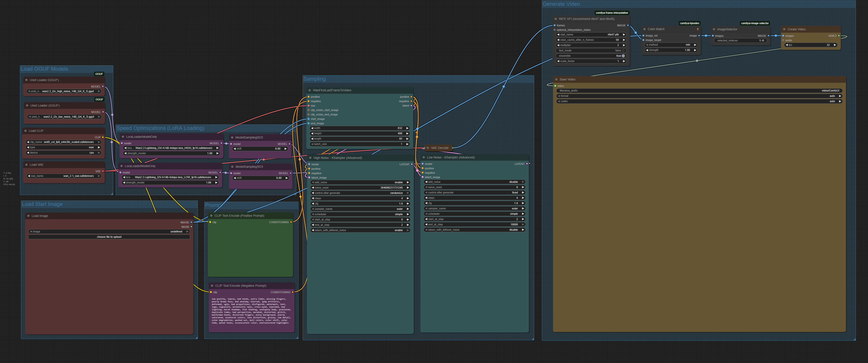This screenshot has width=868, height=363.
Task: Open the vae_name dropdown in Load VAE
Action: (64, 176)
